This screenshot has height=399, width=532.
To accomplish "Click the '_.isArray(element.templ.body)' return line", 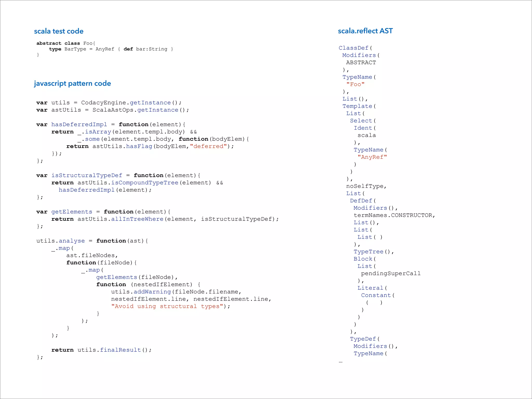I will [124, 132].
